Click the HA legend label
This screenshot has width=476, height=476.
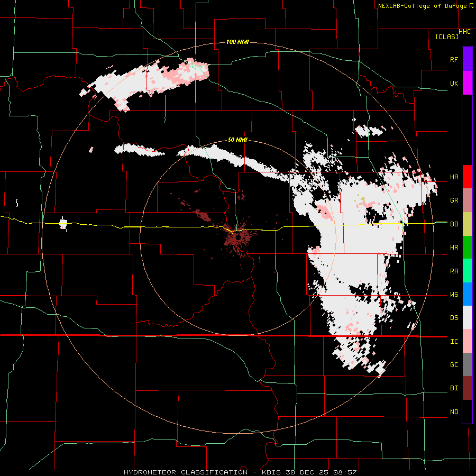click(x=454, y=177)
